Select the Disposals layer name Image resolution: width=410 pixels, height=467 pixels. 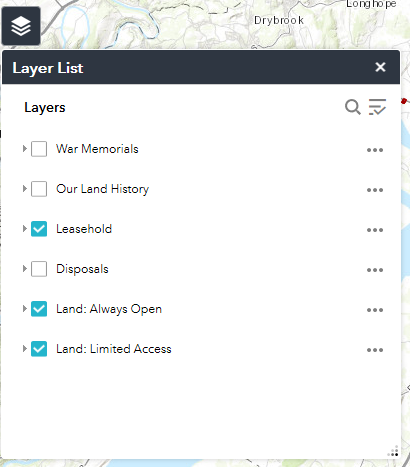[x=82, y=269]
